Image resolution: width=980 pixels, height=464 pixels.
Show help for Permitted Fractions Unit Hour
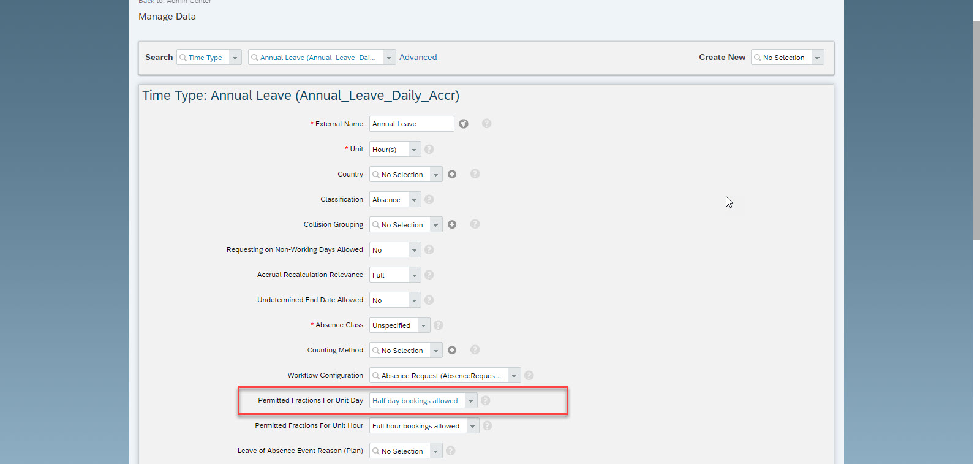point(488,426)
